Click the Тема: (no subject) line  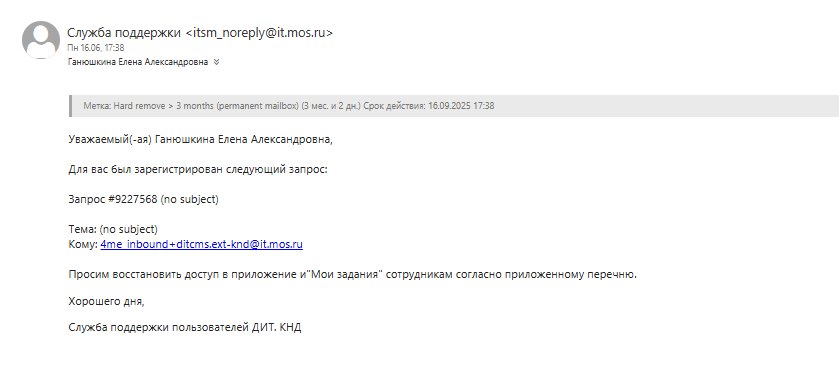[113, 230]
